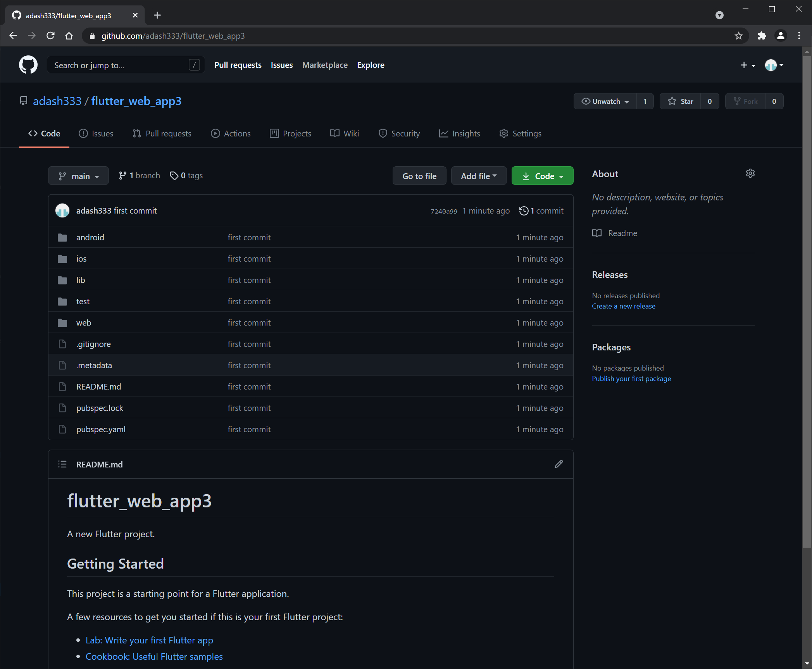The image size is (812, 669).
Task: View site lock information icon
Action: (92, 36)
